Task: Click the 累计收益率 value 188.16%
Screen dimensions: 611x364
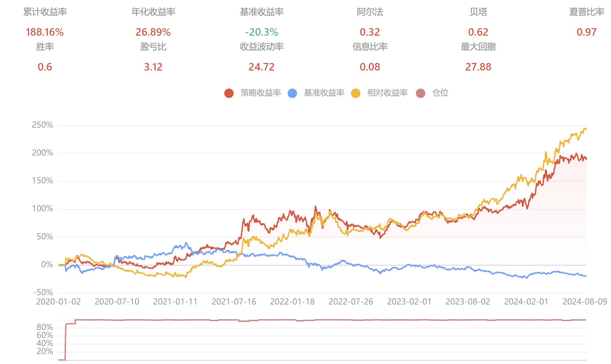Action: tap(45, 32)
